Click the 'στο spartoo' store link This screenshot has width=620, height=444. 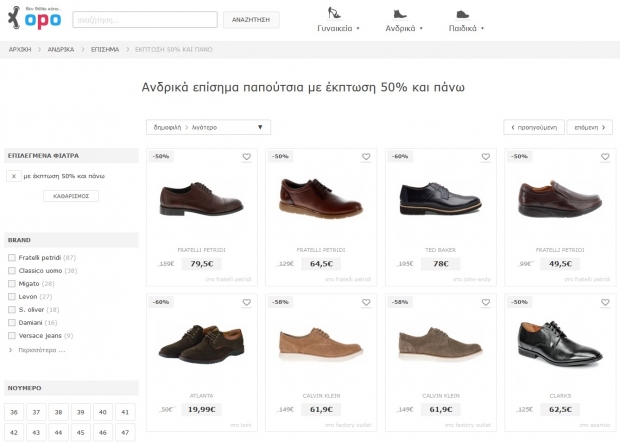coord(595,425)
